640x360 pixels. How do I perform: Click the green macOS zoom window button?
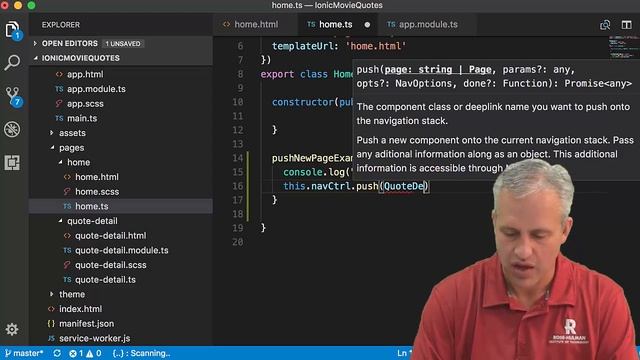click(31, 5)
